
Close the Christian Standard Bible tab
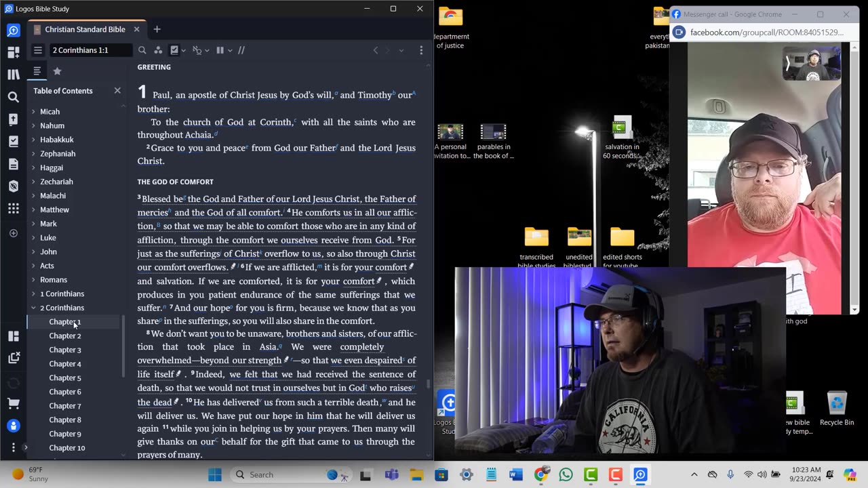point(136,29)
